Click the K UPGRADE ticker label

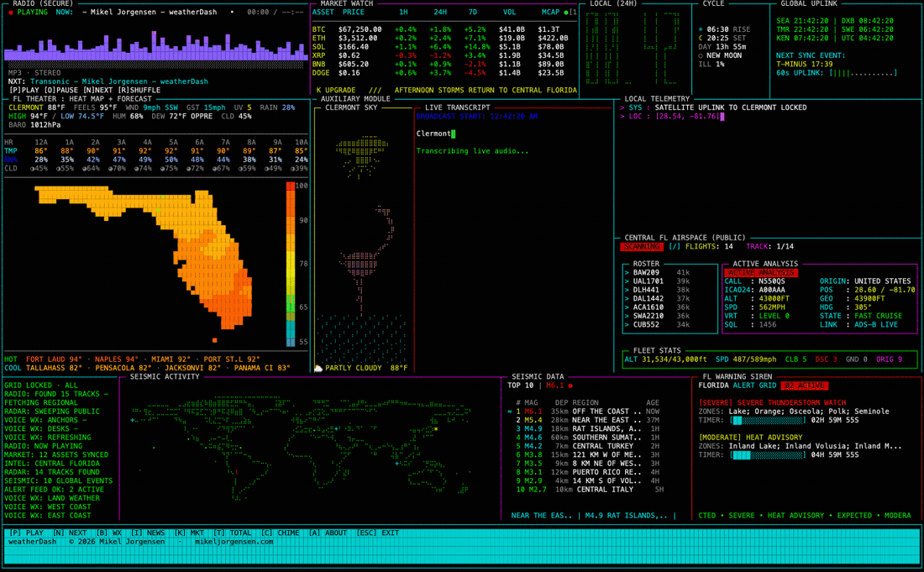[x=336, y=91]
